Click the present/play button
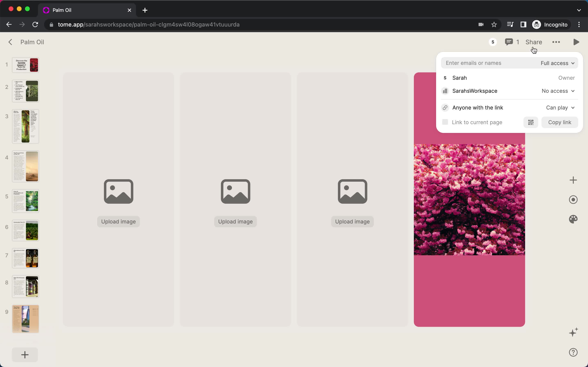This screenshot has width=588, height=367. tap(576, 42)
